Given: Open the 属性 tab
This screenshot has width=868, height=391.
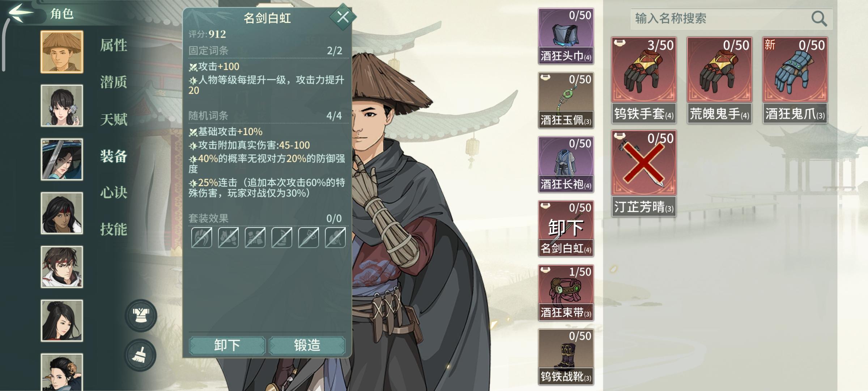Looking at the screenshot, I should [114, 45].
